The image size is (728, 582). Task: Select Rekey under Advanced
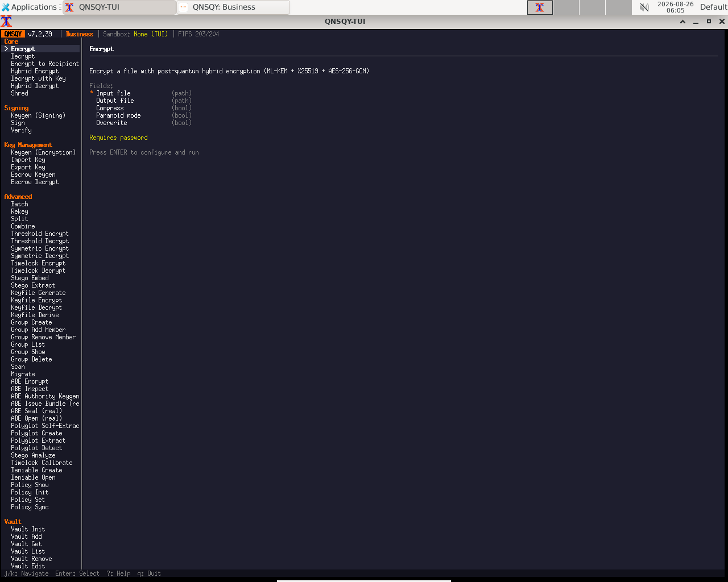(x=19, y=211)
